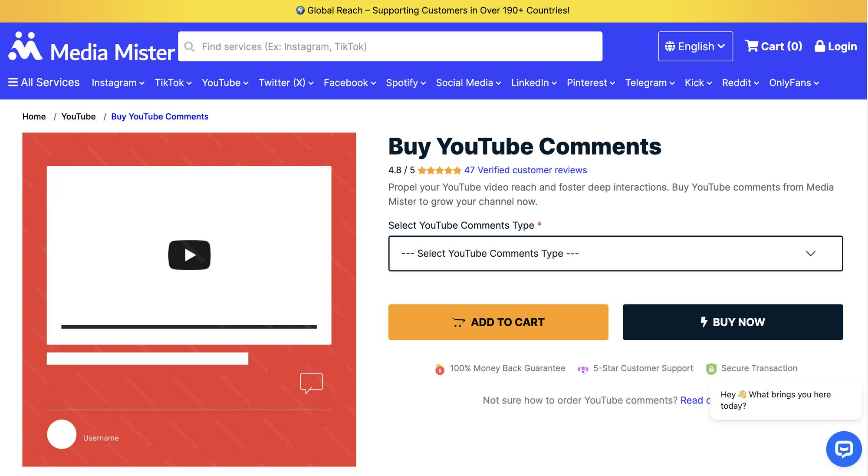Screen dimensions: 868x476
Task: Click the Media Mister logo
Action: pos(90,48)
